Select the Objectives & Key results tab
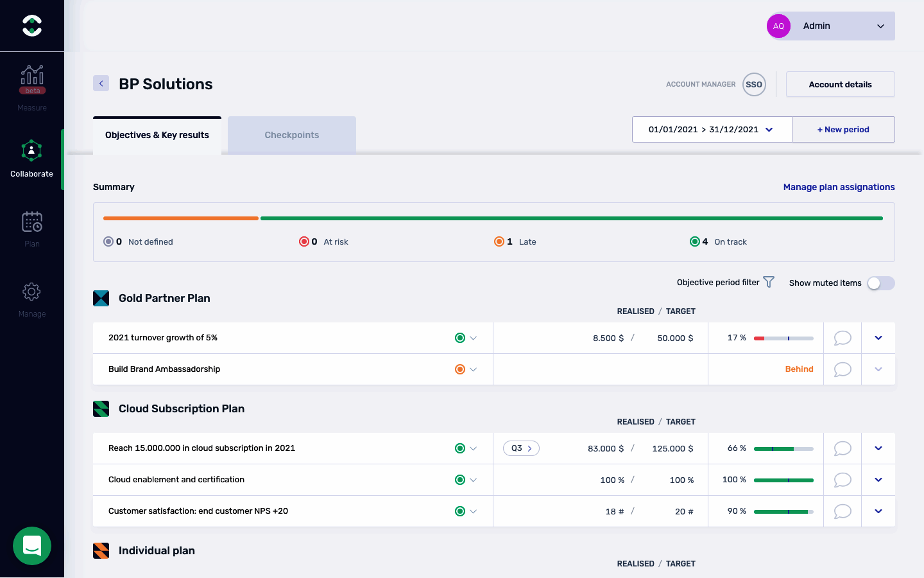924x578 pixels. tap(157, 135)
